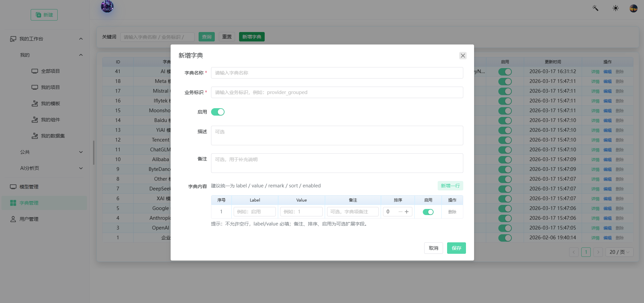644x303 pixels.
Task: Click the Value input in row 1
Action: (301, 212)
